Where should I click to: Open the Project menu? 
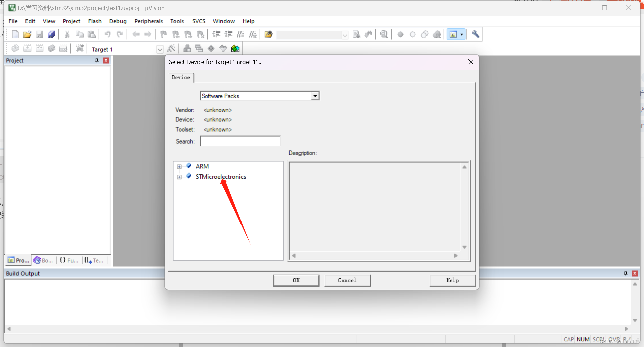tap(71, 21)
